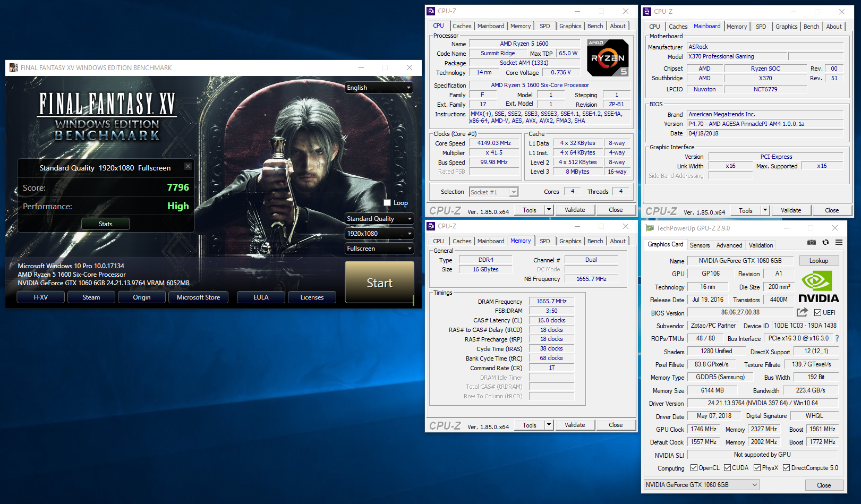Click the EULA button
861x504 pixels.
pyautogui.click(x=261, y=297)
